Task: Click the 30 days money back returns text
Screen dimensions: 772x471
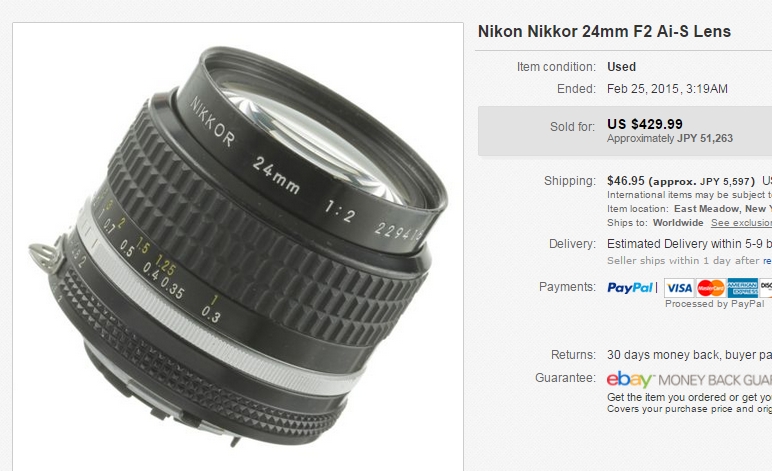Action: point(689,354)
